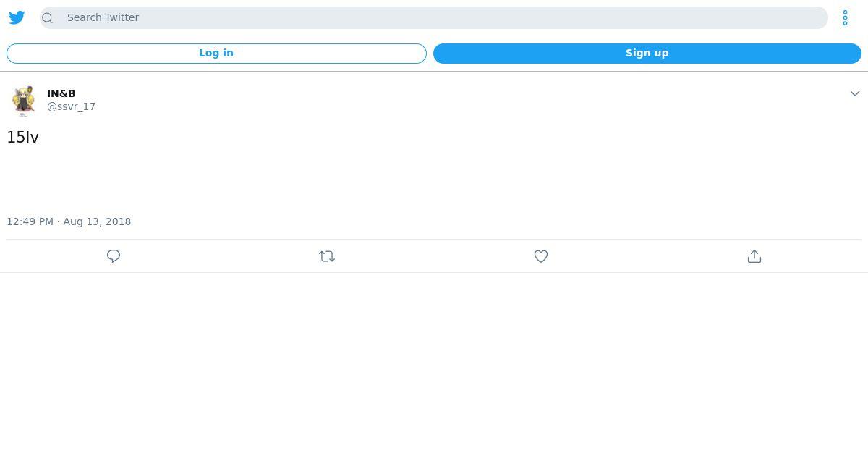Open the IN&B display name link
The height and width of the screenshot is (456, 868).
pyautogui.click(x=61, y=93)
